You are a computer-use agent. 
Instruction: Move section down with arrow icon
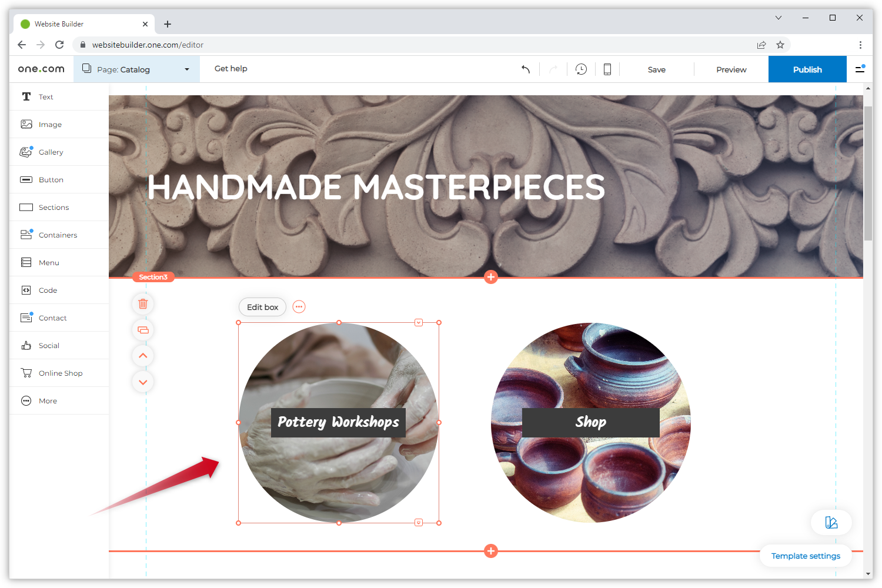[143, 382]
